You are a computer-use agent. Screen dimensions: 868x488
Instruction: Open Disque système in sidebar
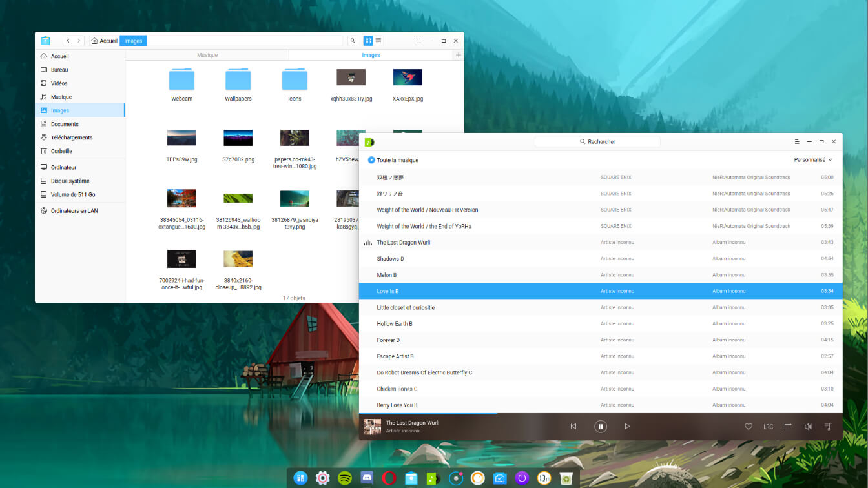[x=80, y=181]
